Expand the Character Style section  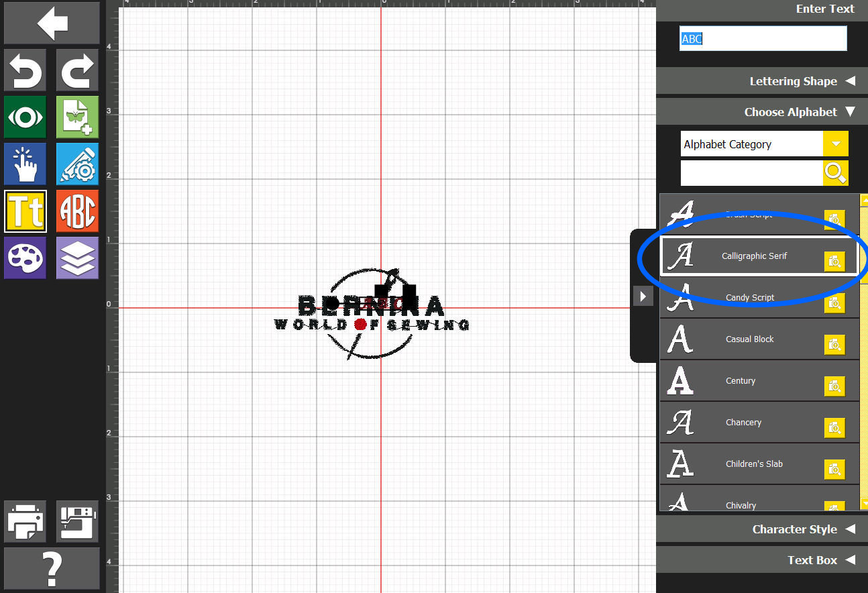click(x=761, y=529)
